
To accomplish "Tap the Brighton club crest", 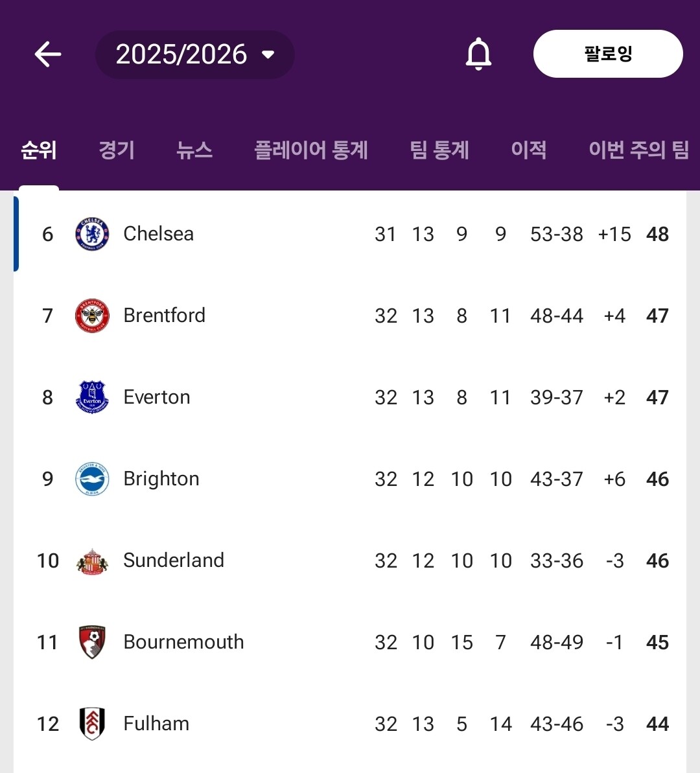I will click(x=92, y=479).
